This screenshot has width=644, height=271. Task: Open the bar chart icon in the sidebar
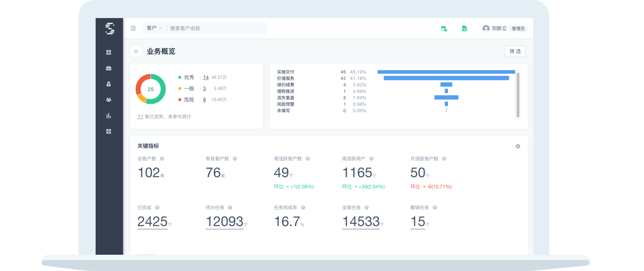[x=109, y=116]
